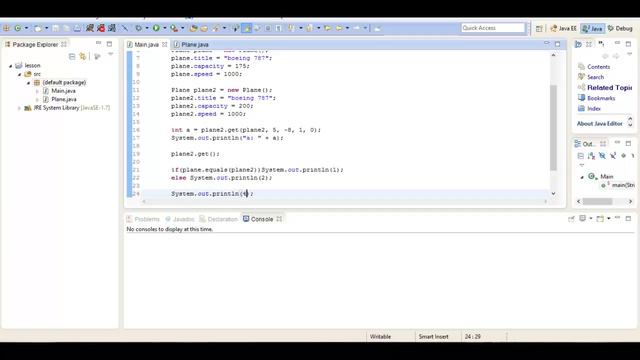640x360 pixels.
Task: Click the green Run button in toolbar
Action: (156, 28)
